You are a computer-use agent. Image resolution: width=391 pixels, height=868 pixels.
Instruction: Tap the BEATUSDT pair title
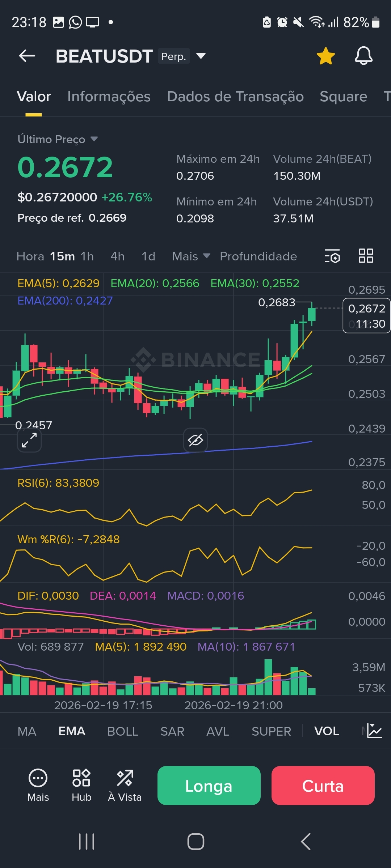[104, 56]
